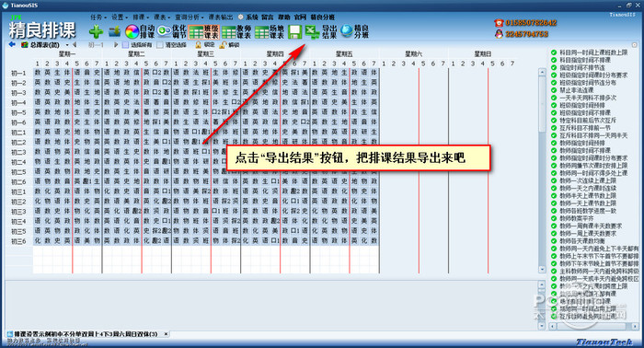Click the 留言 link
Image resolution: width=644 pixels, height=348 pixels.
[268, 17]
